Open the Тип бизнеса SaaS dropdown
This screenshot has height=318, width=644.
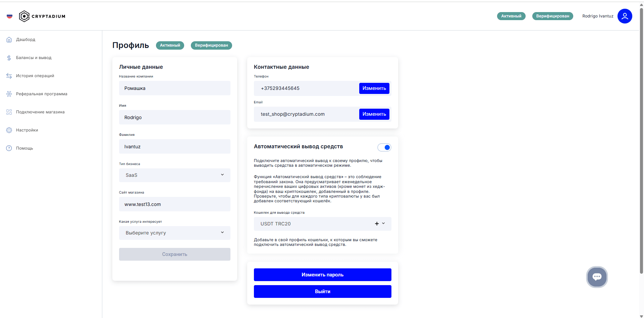click(174, 175)
